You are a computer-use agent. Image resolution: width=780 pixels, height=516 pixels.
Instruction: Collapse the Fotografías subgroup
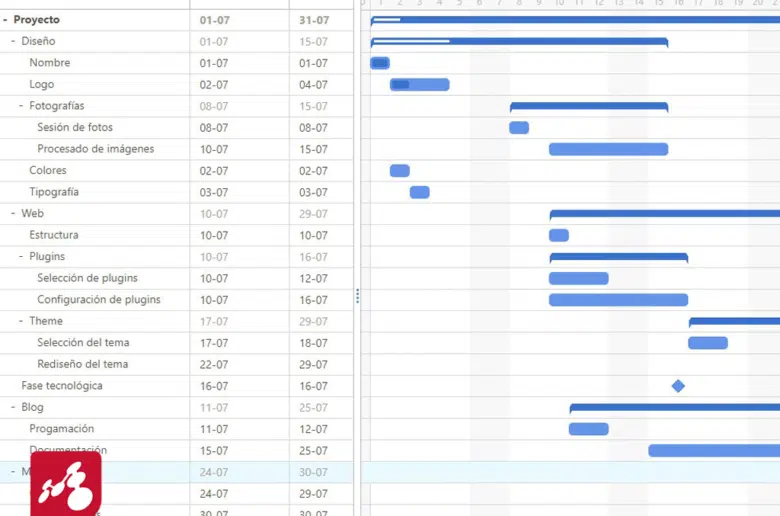21,106
